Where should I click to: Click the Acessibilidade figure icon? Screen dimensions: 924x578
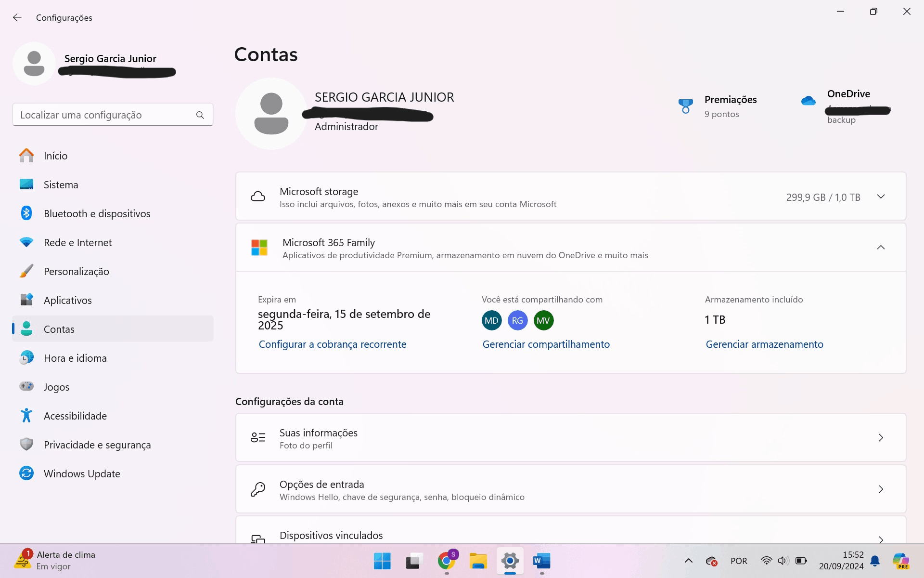26,415
